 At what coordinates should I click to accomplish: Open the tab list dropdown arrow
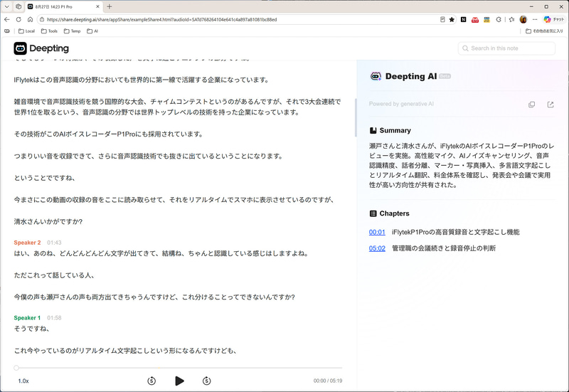click(6, 6)
